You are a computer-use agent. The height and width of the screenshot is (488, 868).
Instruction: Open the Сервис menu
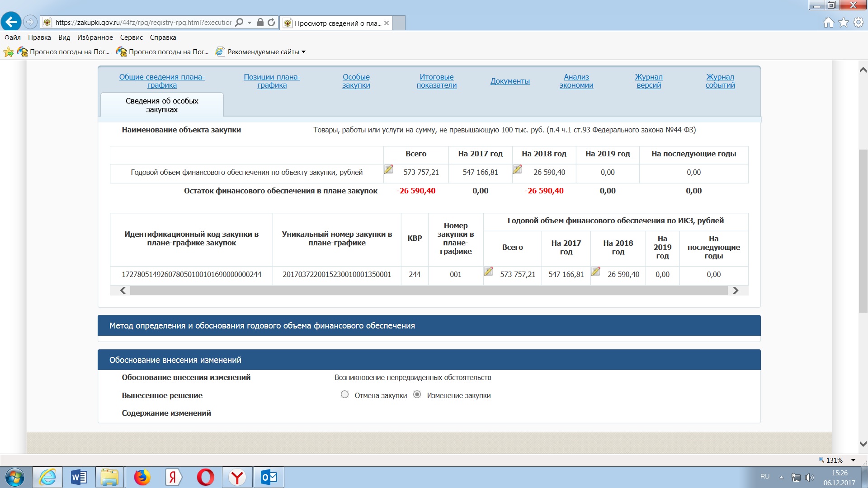131,38
